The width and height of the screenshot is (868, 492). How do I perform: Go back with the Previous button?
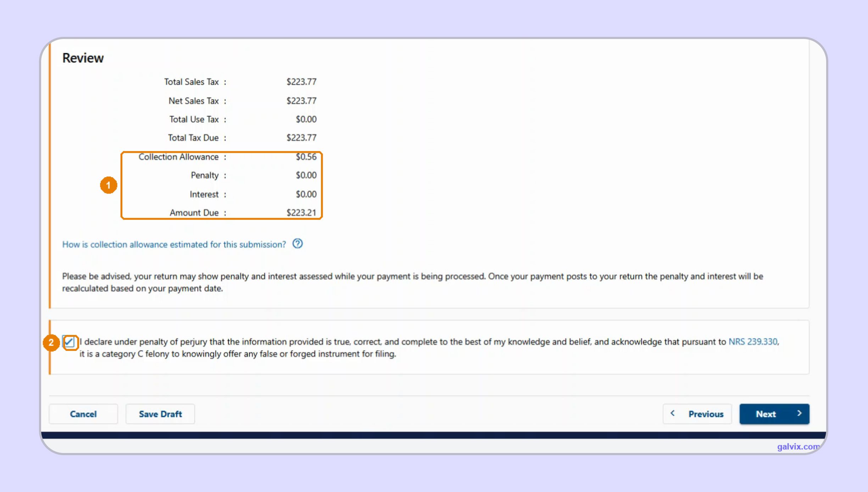697,414
